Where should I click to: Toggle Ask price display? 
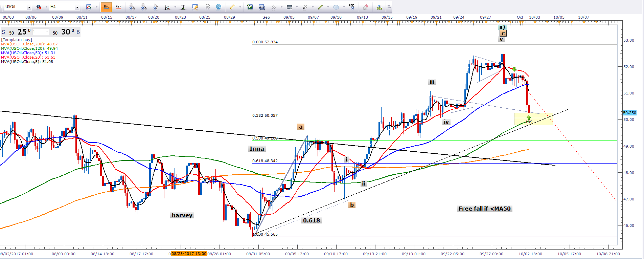(118, 7)
